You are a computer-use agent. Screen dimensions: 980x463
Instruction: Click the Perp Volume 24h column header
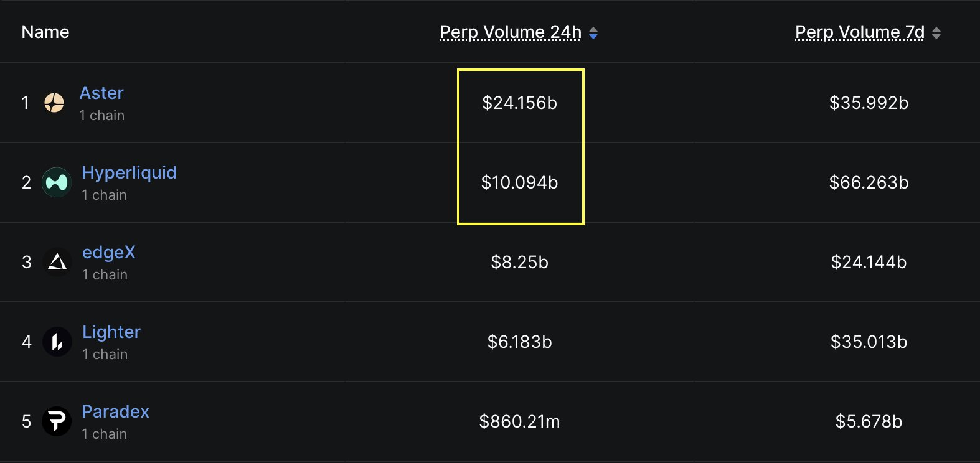pos(511,32)
